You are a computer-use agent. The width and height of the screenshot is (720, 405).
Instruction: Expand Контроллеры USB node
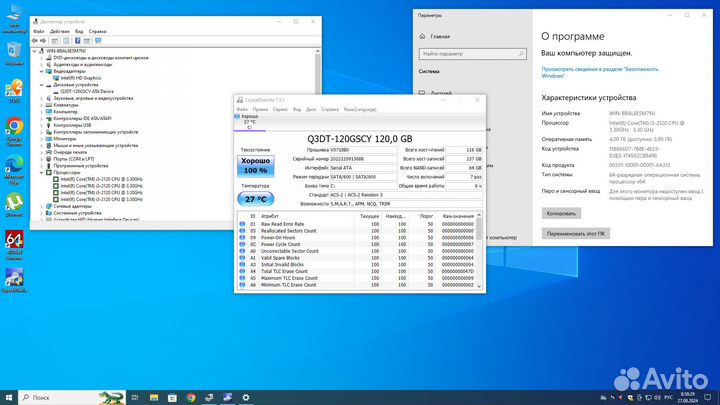click(41, 125)
